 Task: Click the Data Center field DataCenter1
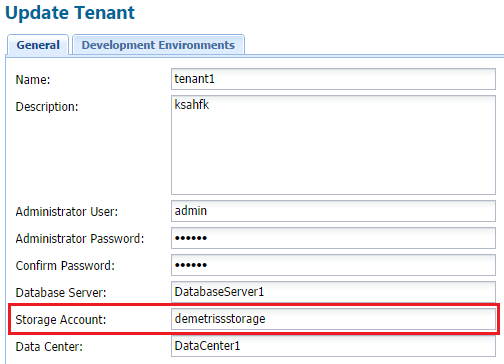pyautogui.click(x=333, y=346)
